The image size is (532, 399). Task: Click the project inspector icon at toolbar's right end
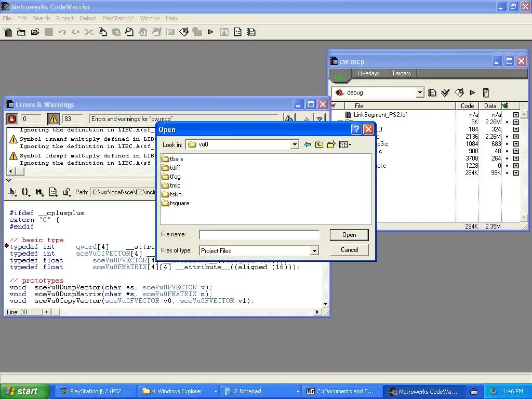point(251,32)
